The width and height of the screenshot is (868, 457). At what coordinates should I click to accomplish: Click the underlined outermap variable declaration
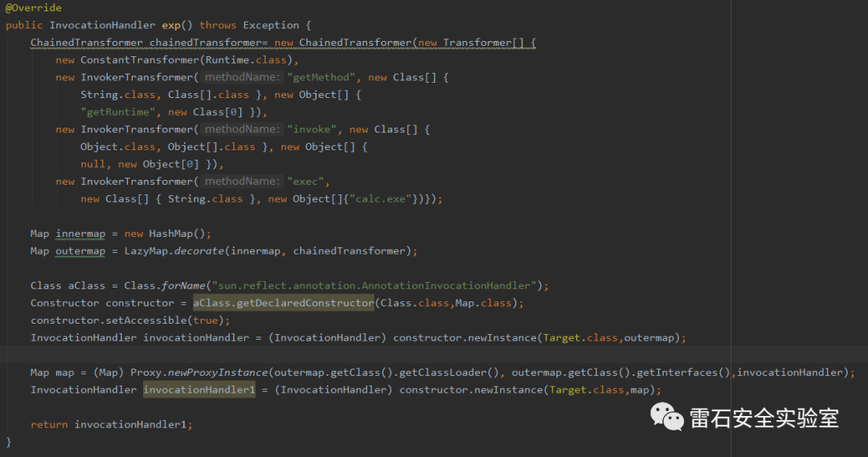(x=80, y=251)
